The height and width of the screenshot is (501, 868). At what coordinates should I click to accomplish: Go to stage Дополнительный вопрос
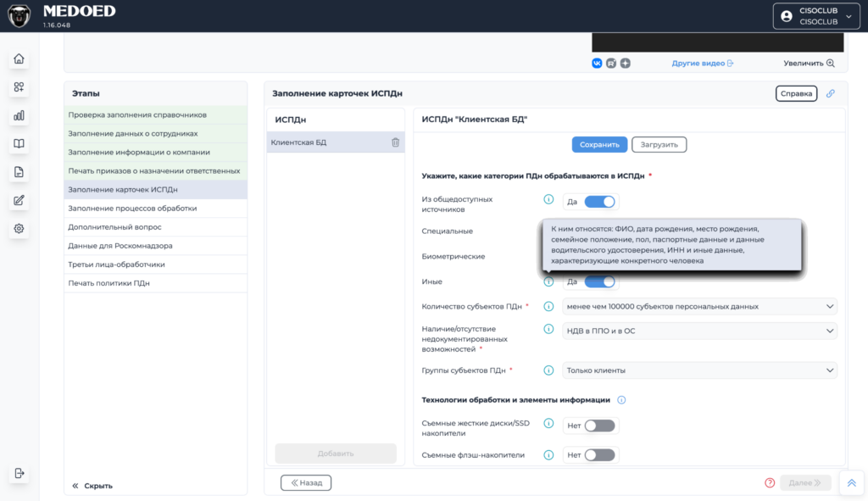[156, 227]
